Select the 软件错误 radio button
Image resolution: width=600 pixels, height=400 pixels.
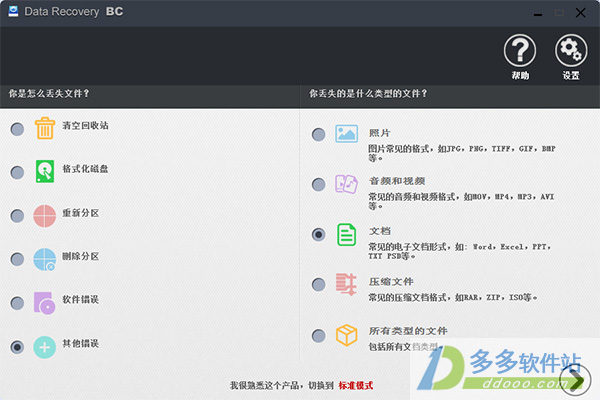point(17,304)
